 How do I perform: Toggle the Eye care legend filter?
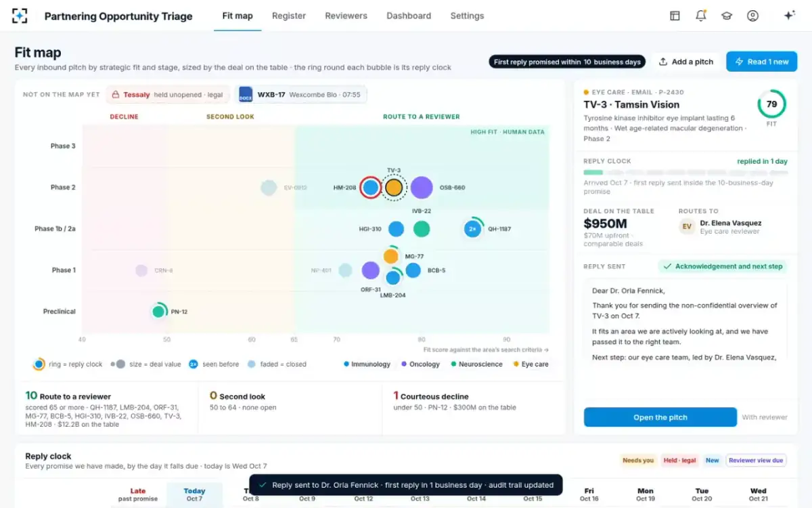[x=531, y=364]
